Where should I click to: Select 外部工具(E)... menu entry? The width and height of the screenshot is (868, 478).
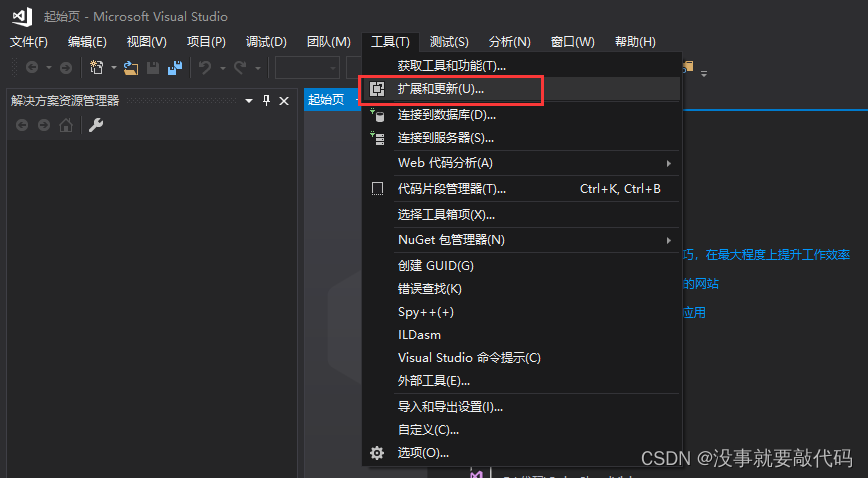[x=522, y=381]
